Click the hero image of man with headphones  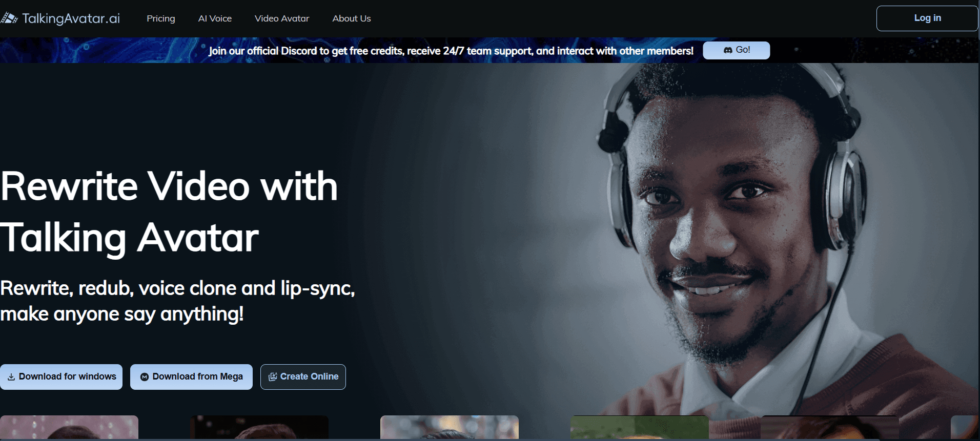point(718,230)
